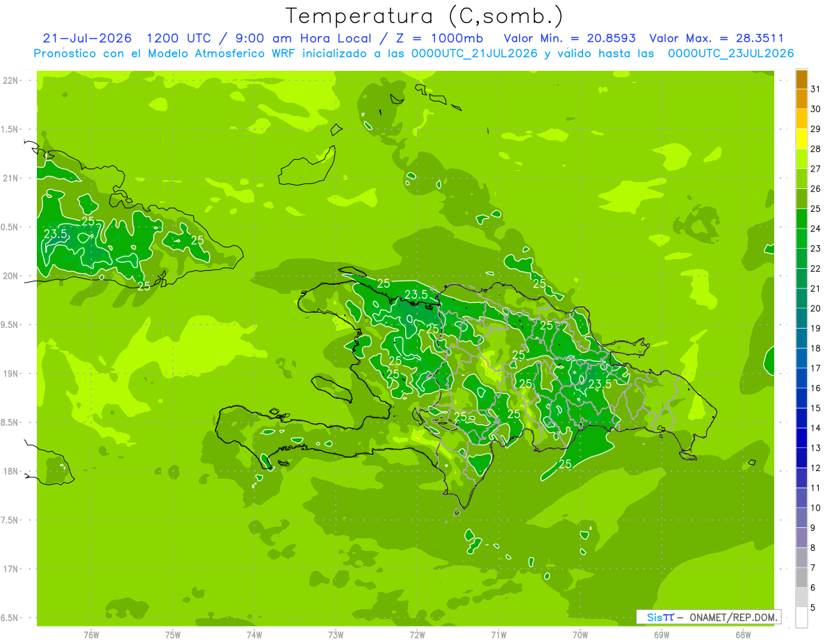Image resolution: width=834 pixels, height=644 pixels.
Task: Click the '75W' longitude axis label
Action: (172, 634)
